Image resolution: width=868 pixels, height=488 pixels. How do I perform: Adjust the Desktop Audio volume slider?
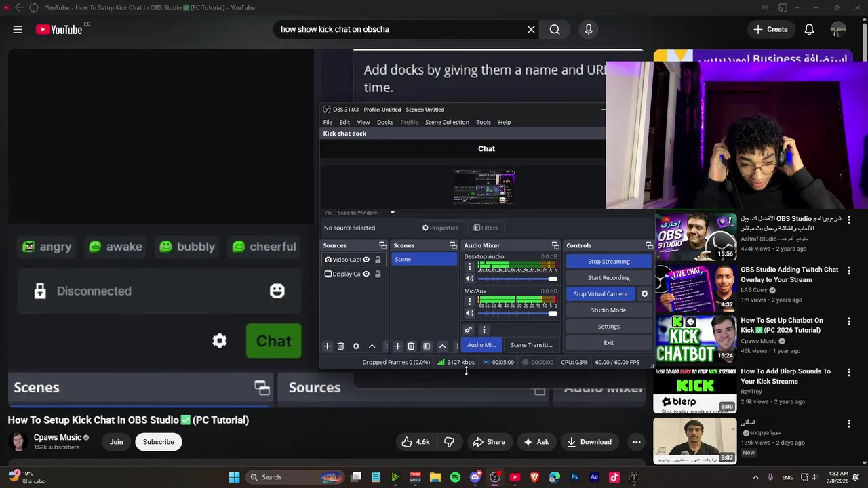point(517,279)
